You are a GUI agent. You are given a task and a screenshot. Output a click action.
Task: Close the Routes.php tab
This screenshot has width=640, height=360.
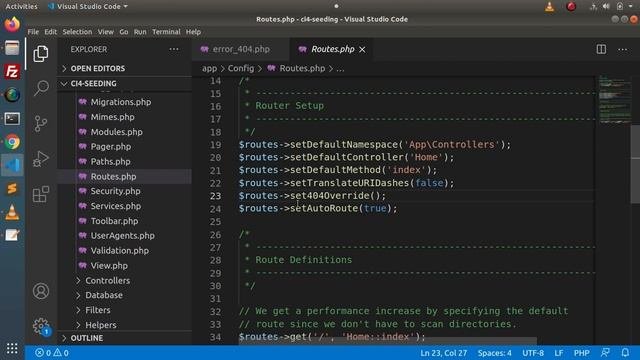[x=362, y=49]
